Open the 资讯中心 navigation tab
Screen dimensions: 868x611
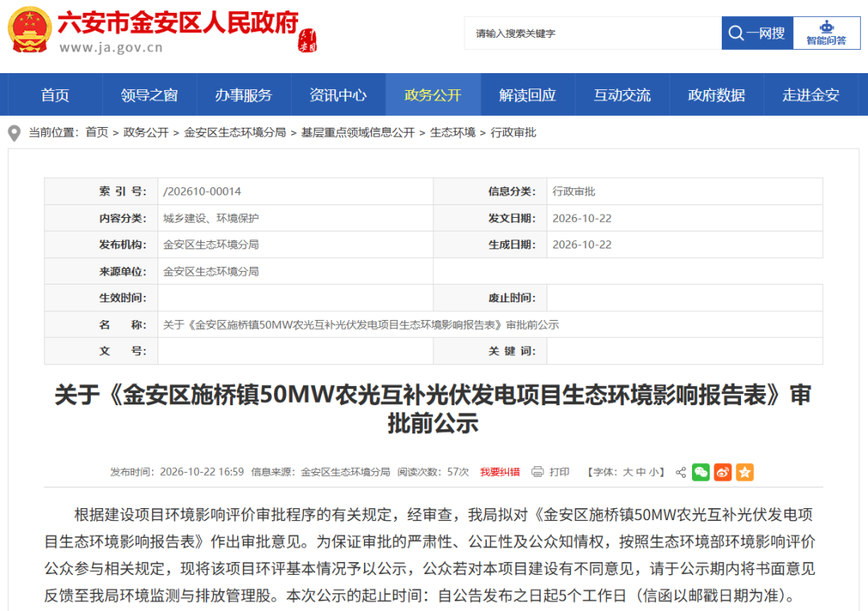tap(338, 95)
